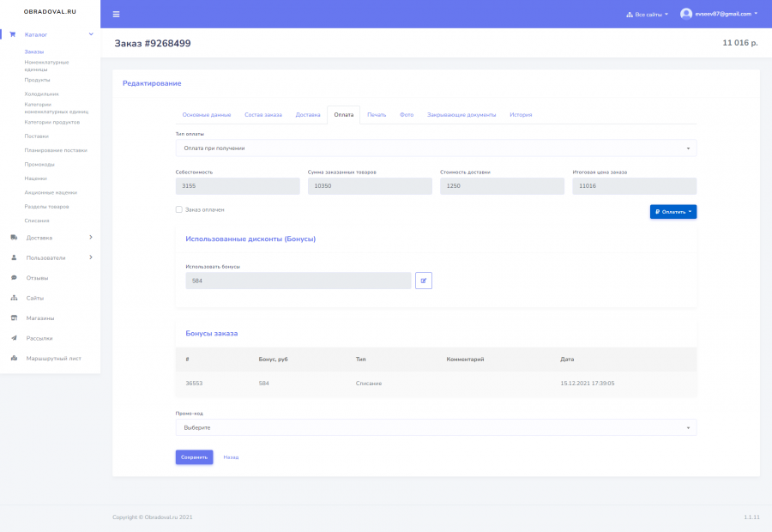Click the Тип column header

click(361, 359)
